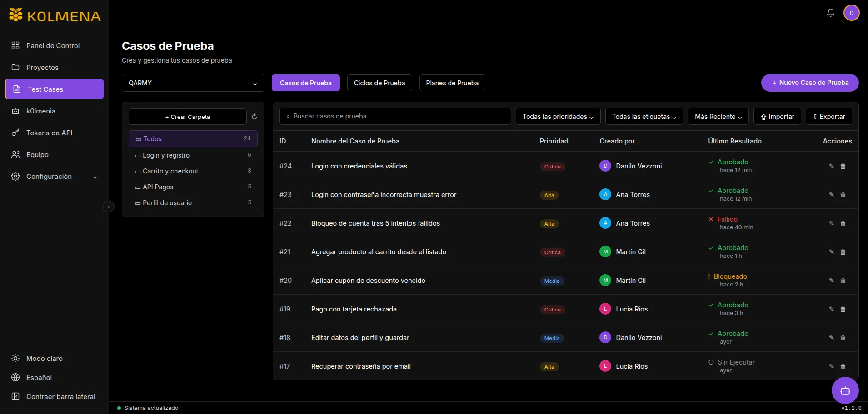868x414 pixels.
Task: Click the Importar button
Action: pos(777,117)
